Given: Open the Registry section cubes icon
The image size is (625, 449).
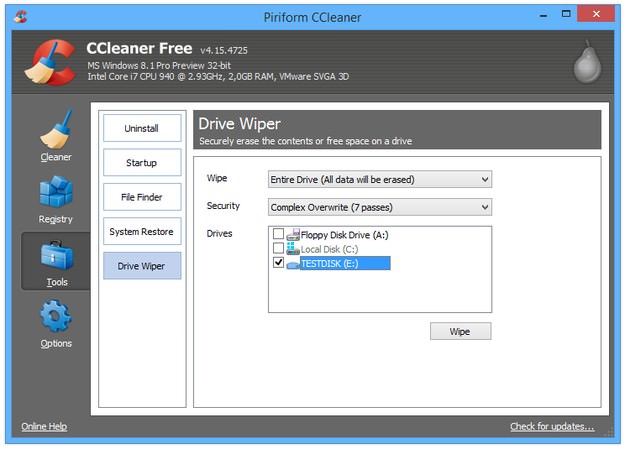Looking at the screenshot, I should pyautogui.click(x=56, y=192).
